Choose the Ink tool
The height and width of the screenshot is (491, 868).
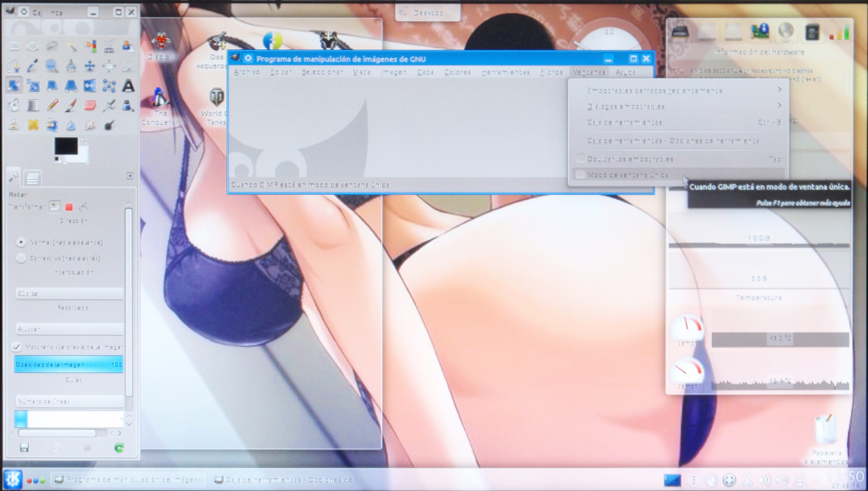click(128, 105)
